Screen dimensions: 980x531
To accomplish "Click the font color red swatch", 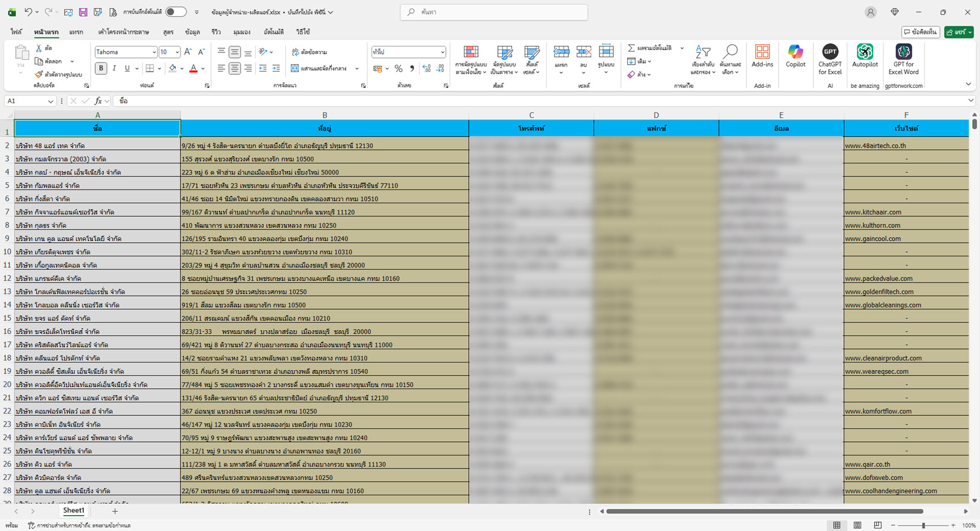I will [x=193, y=69].
